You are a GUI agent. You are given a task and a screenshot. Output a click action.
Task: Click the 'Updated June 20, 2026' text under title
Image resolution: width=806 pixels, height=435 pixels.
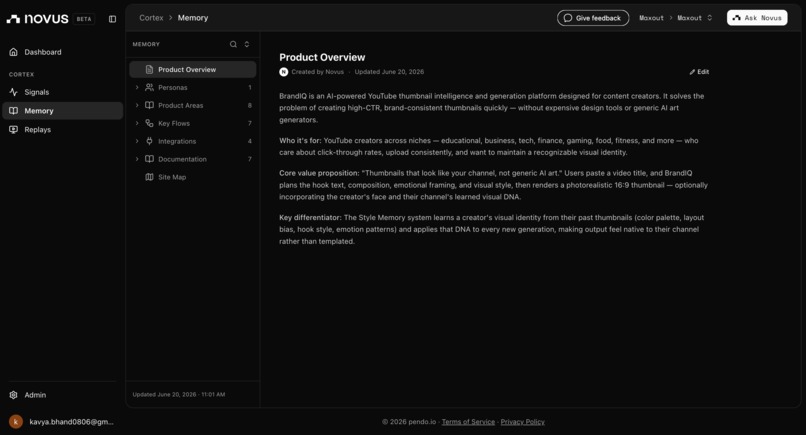pos(389,72)
